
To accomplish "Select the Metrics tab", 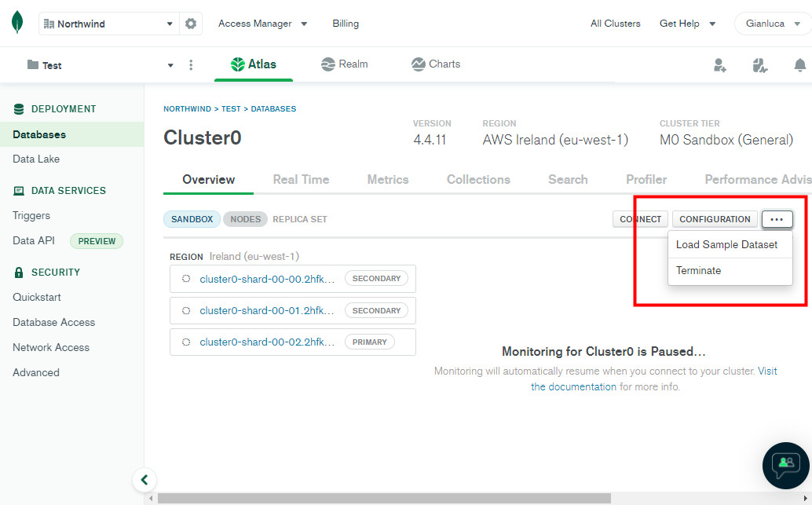I will click(388, 180).
